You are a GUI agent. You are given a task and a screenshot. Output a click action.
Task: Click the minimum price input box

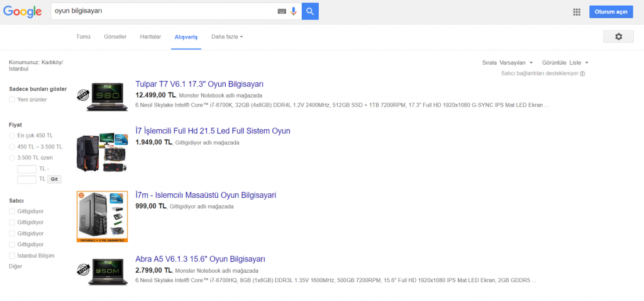(26, 169)
